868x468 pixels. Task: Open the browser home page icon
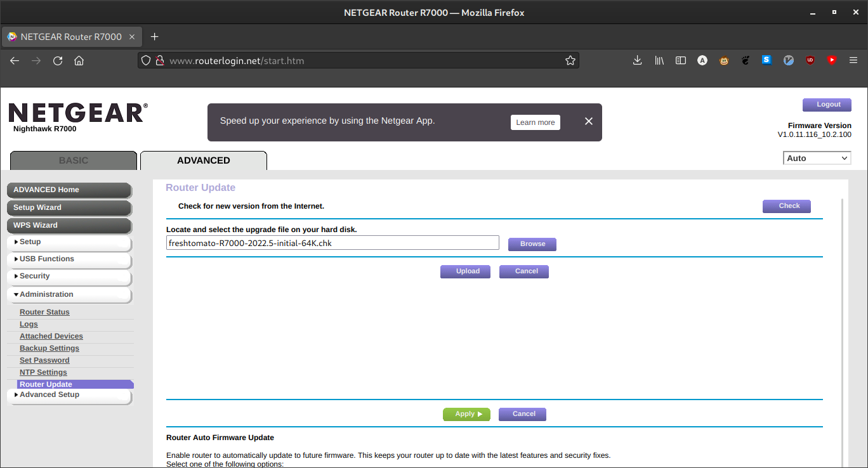click(79, 60)
